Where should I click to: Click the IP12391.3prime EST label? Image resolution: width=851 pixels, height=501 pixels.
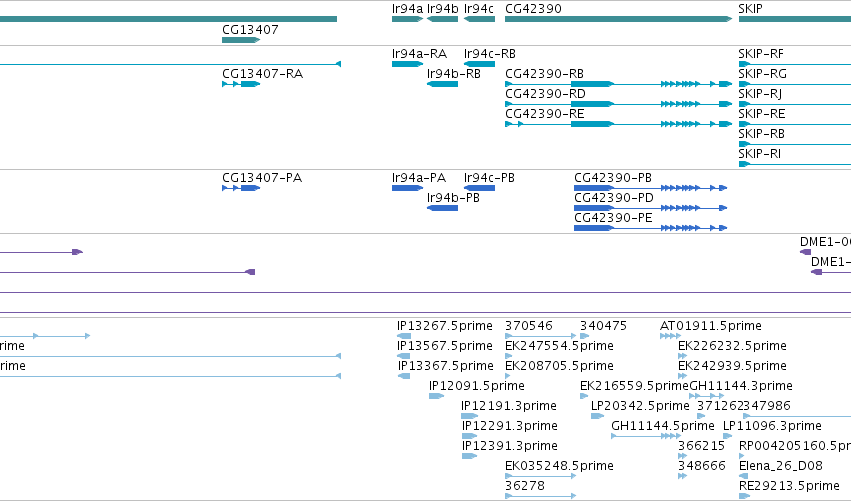[510, 447]
